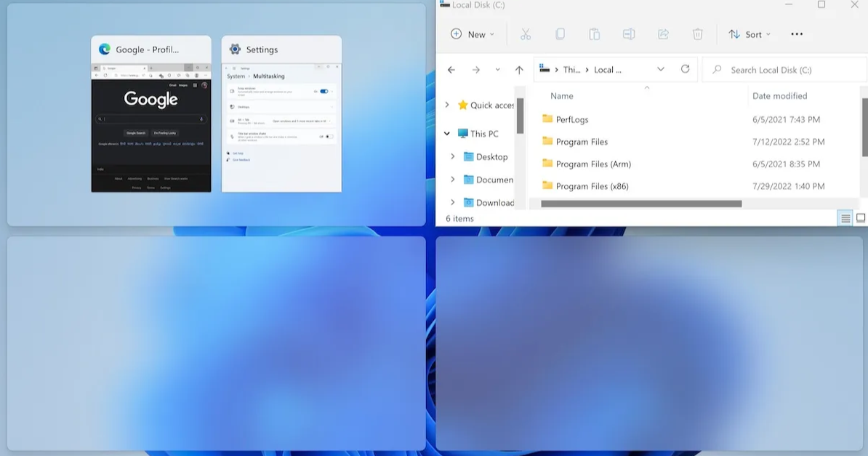The height and width of the screenshot is (456, 868).
Task: Click the PerfLogs folder icon
Action: click(547, 119)
